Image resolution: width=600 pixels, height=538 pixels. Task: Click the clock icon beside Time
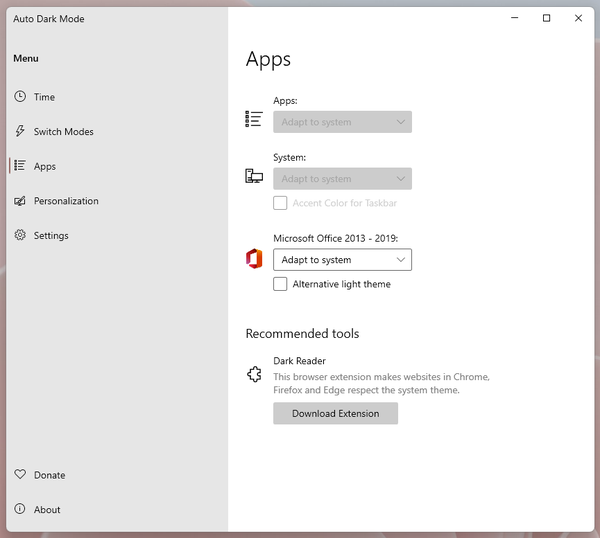pos(20,97)
